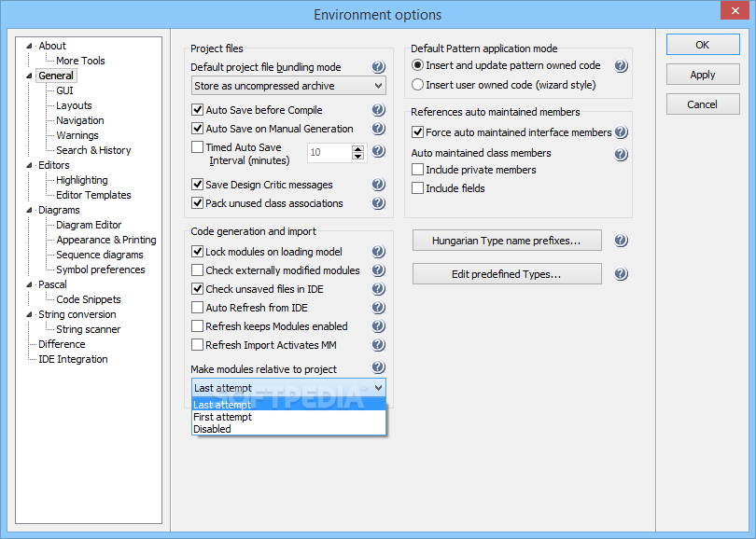This screenshot has height=539, width=756.
Task: Close the Make modules relative to project combo box
Action: [288, 388]
